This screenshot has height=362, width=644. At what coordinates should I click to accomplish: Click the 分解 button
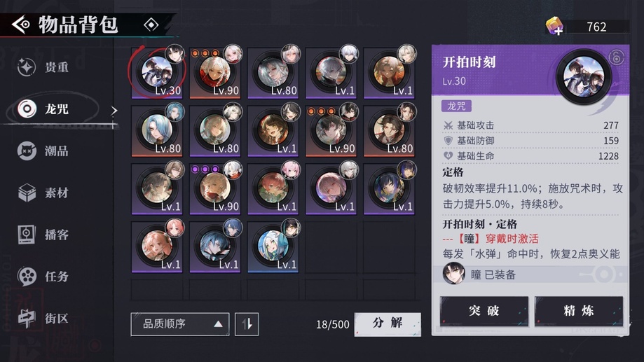click(x=388, y=323)
